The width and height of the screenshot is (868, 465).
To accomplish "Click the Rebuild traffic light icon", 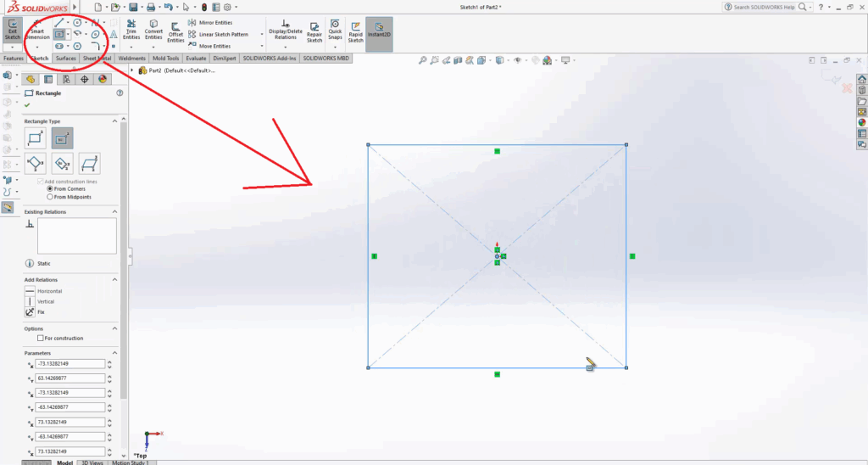I will coord(204,7).
